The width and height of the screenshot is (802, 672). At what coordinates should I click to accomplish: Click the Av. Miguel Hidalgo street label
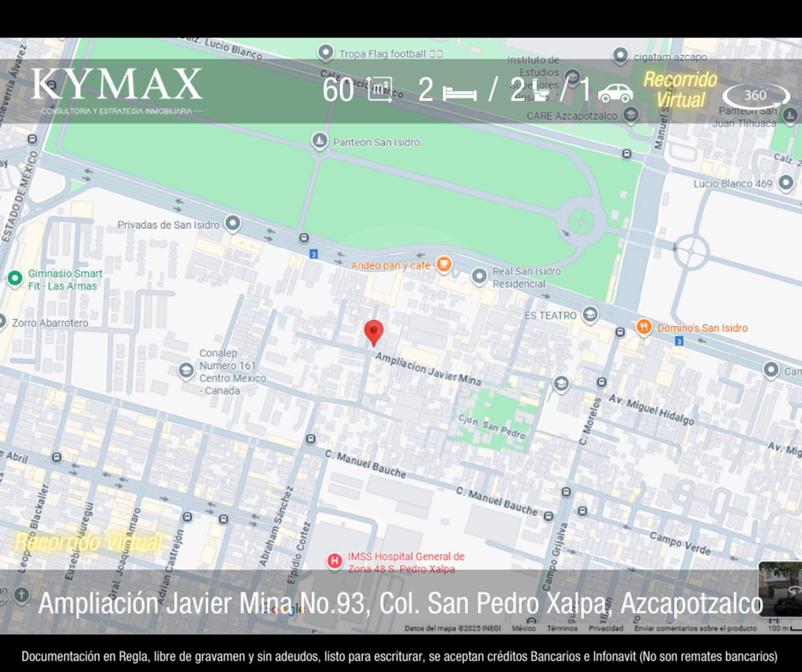tap(652, 409)
